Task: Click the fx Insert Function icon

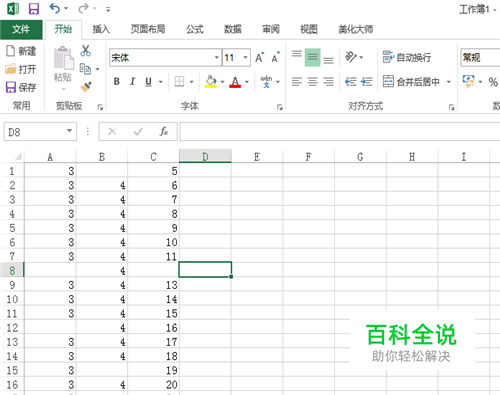Action: point(163,131)
